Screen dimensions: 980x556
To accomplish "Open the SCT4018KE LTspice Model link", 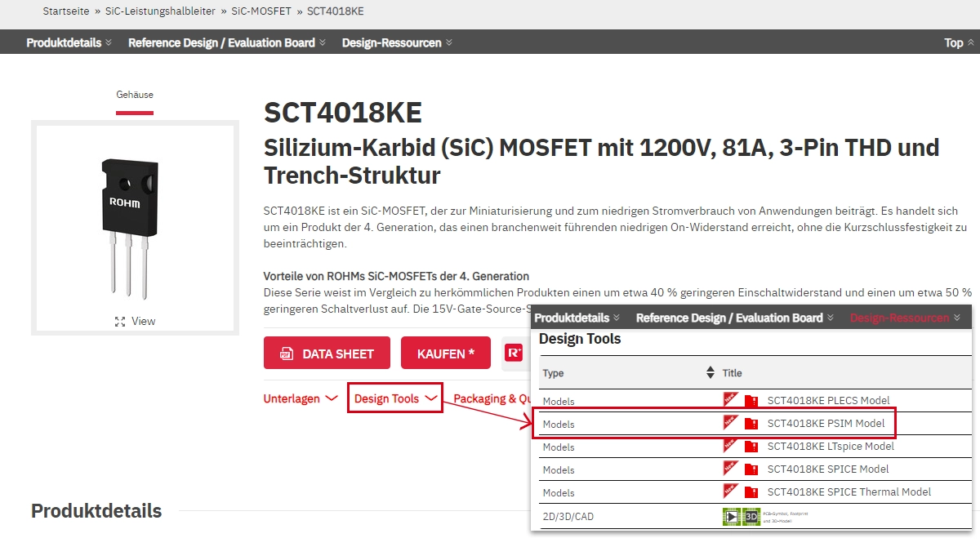I will (x=831, y=447).
